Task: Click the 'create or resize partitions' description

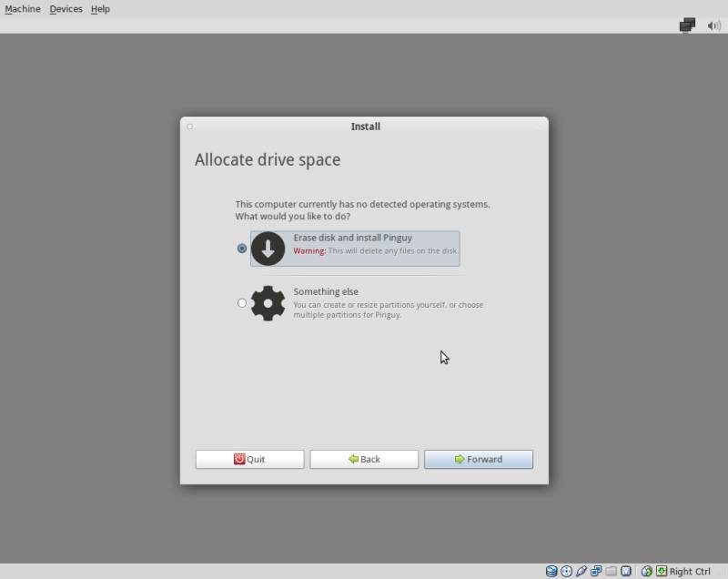Action: (389, 310)
